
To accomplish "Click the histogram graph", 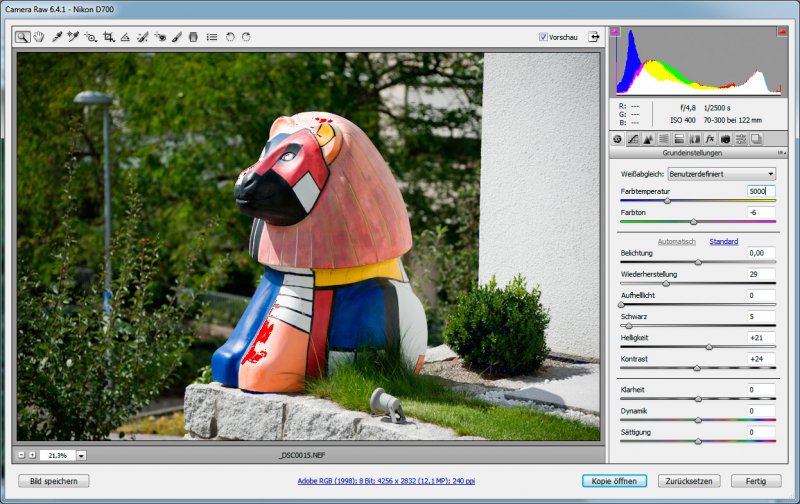I will tap(698, 61).
